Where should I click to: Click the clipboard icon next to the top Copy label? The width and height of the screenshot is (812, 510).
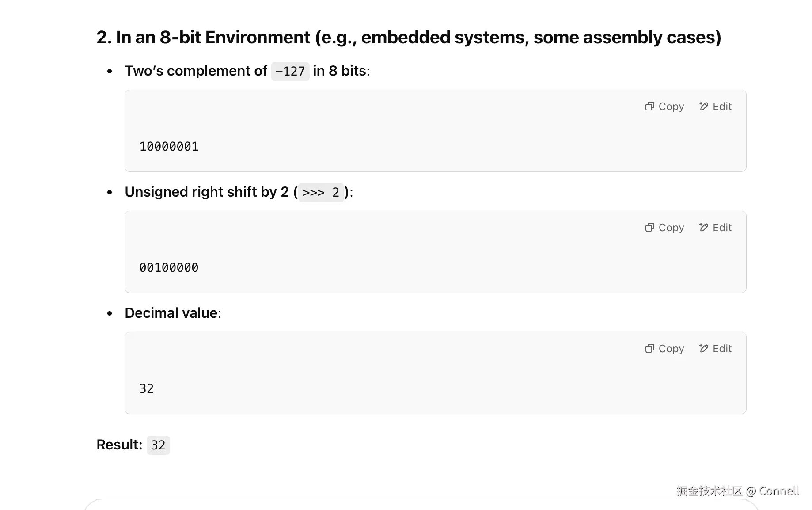649,106
